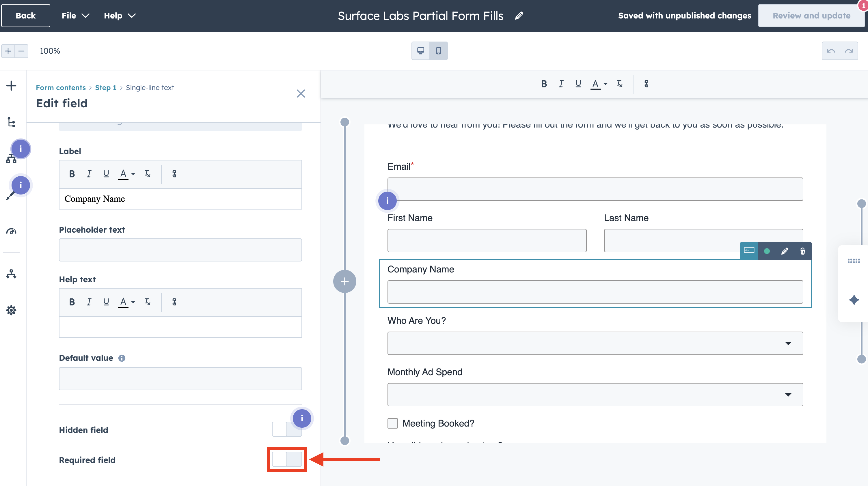
Task: Open performance gauge icon in sidebar
Action: (x=11, y=231)
